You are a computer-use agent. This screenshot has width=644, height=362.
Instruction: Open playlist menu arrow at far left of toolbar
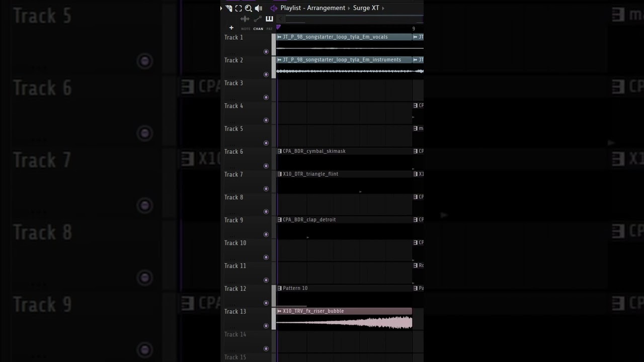[x=221, y=8]
